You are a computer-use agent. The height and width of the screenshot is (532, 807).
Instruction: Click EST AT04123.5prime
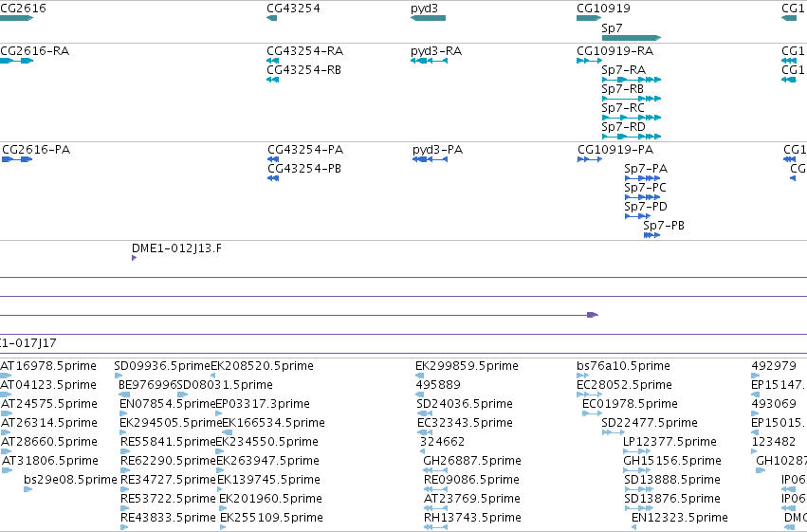click(x=48, y=385)
